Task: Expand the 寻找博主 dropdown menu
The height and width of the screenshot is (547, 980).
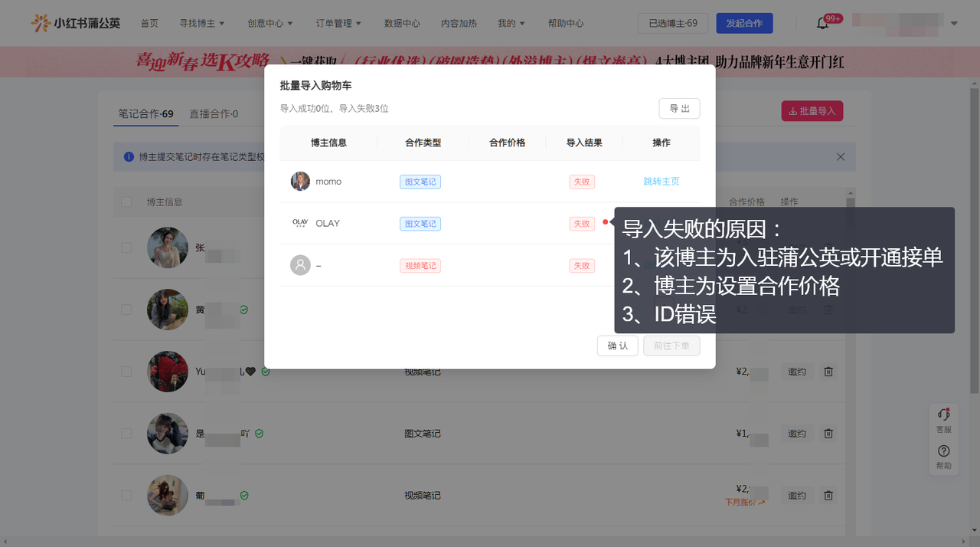Action: click(x=201, y=23)
